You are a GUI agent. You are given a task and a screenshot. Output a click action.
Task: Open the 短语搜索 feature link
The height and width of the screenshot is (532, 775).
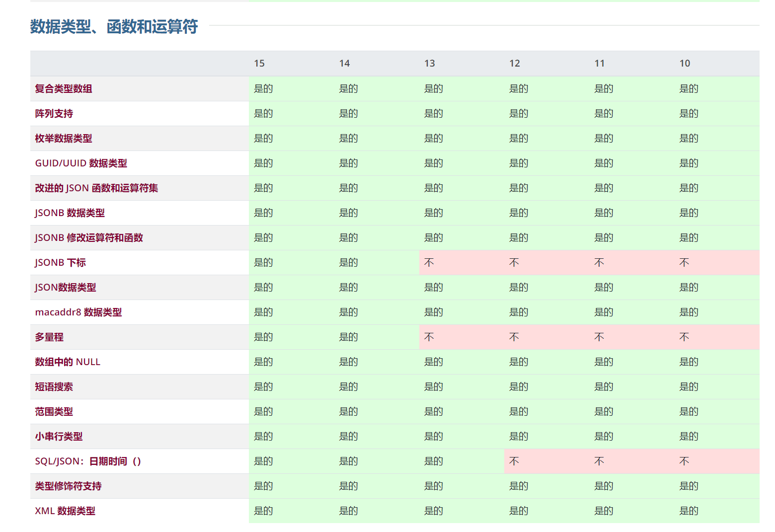click(54, 387)
